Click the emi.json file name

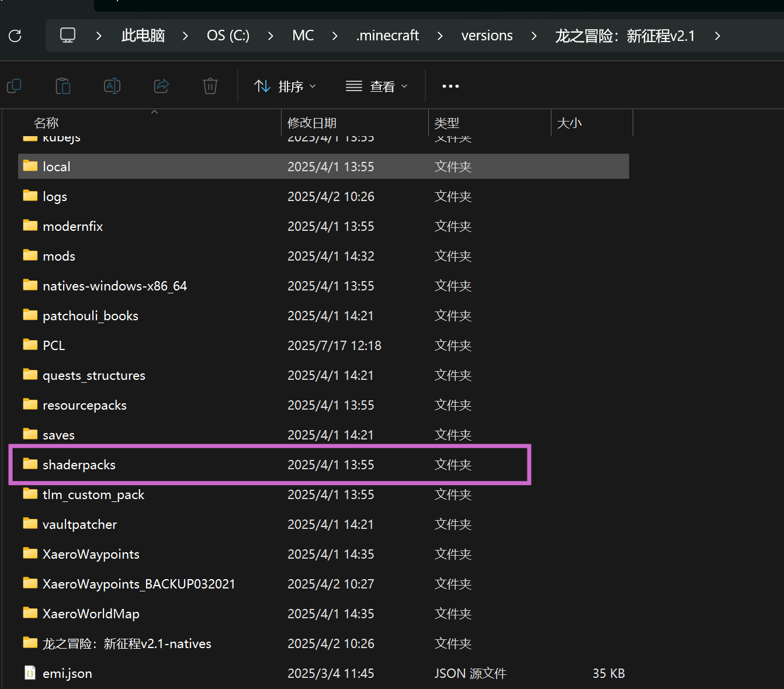coord(67,673)
